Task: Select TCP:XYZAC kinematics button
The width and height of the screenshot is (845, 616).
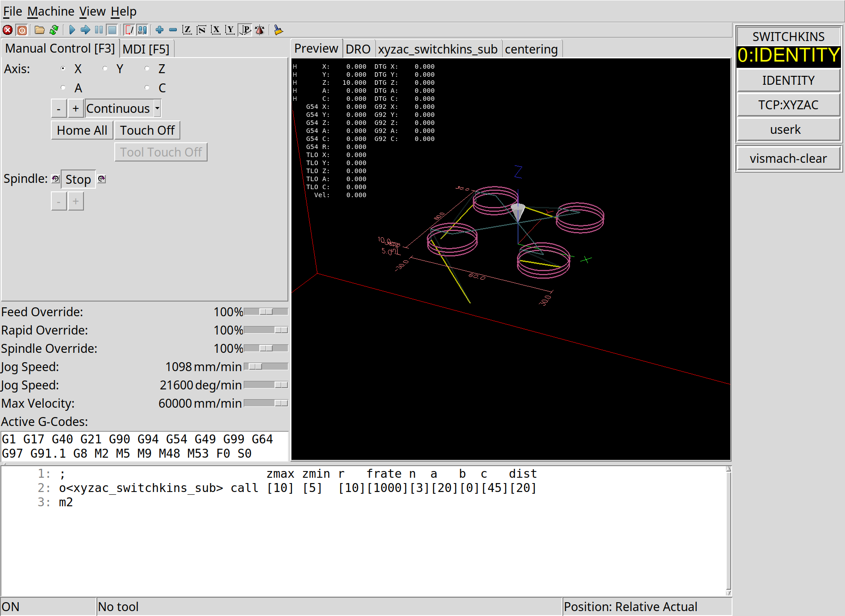Action: pos(788,105)
